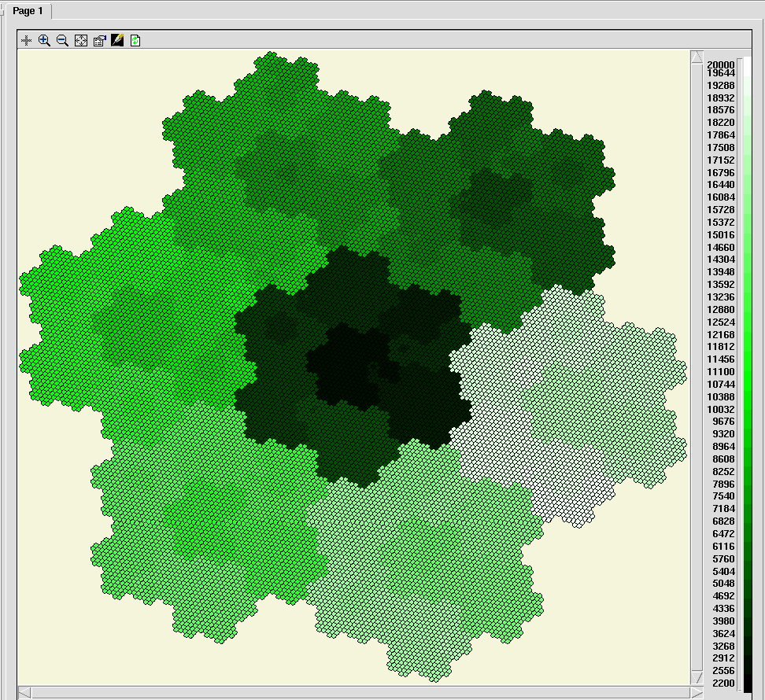Click the legend value 18932
Screen dimensions: 765x700
(721, 98)
